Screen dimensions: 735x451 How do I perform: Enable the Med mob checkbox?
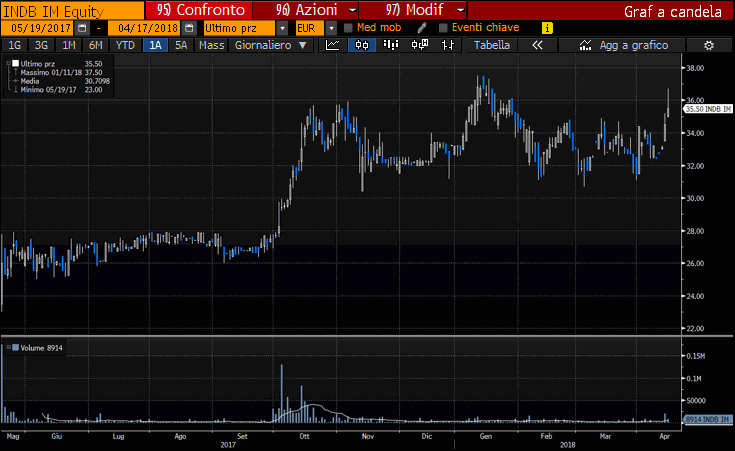point(348,28)
